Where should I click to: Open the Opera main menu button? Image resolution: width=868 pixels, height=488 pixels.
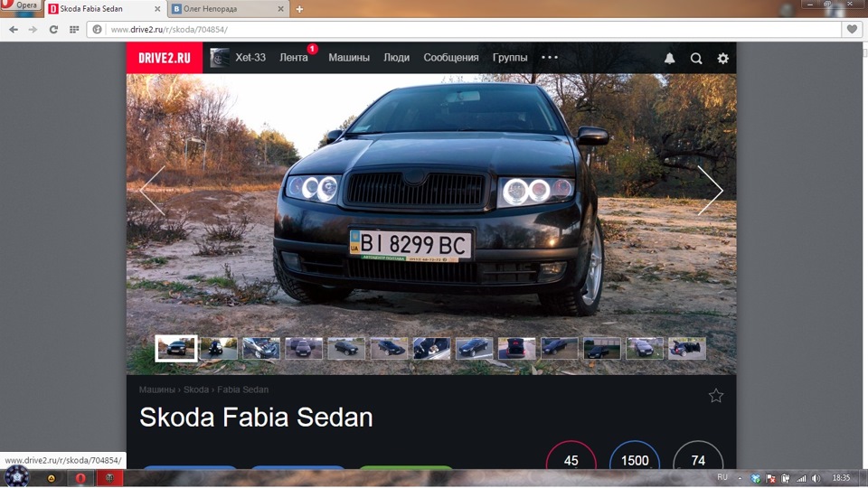[x=21, y=5]
